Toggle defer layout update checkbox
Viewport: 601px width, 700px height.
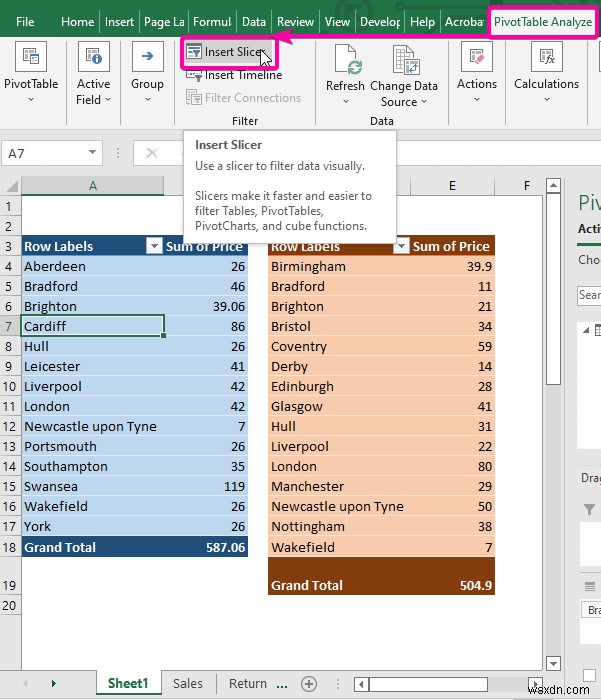point(589,675)
